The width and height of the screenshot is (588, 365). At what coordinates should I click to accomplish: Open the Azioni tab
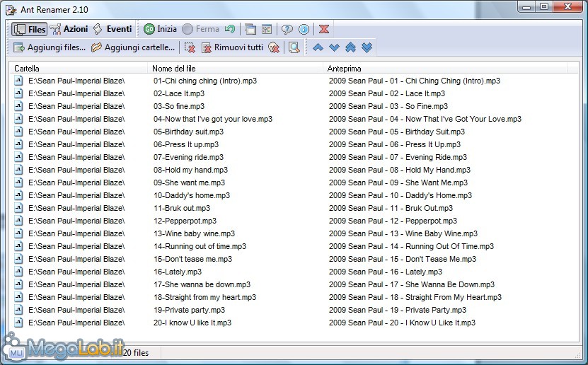69,29
